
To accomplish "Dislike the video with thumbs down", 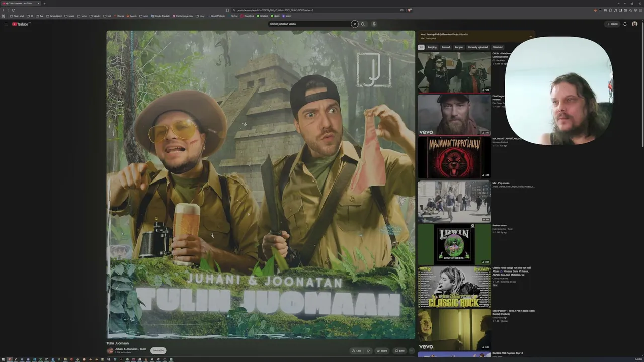I will (x=368, y=351).
